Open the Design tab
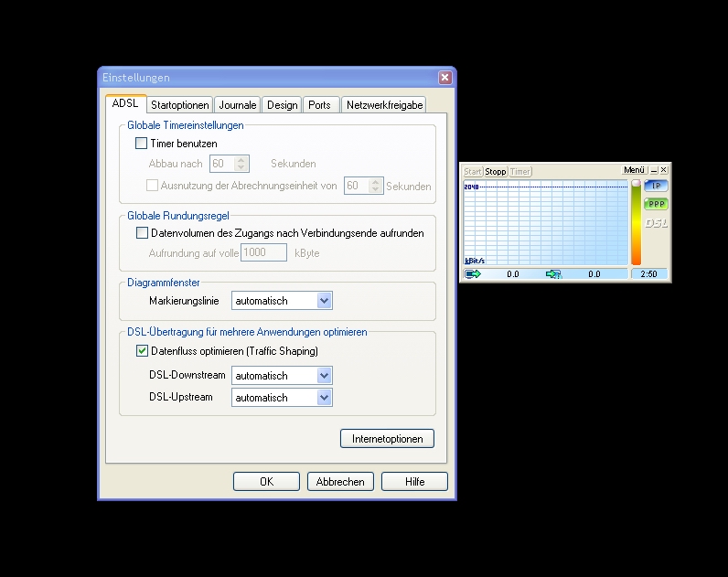This screenshot has height=577, width=728. tap(282, 105)
